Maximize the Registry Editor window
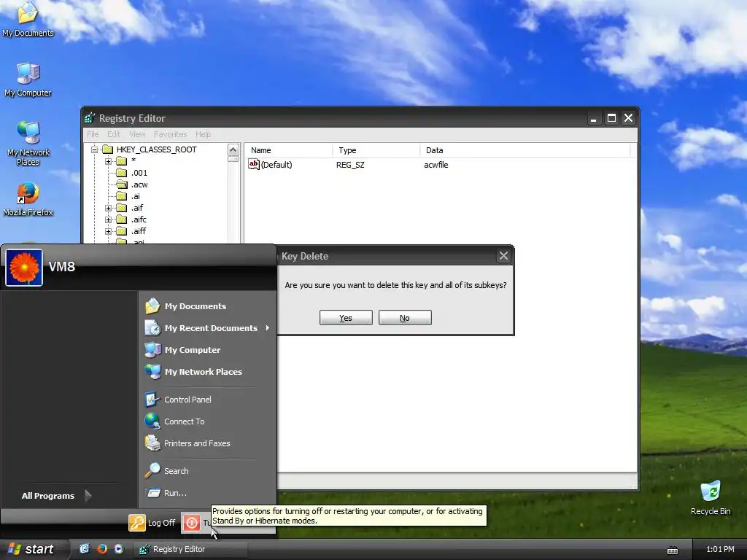 pyautogui.click(x=611, y=118)
